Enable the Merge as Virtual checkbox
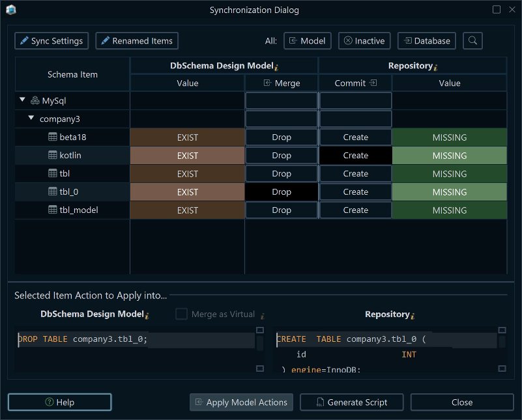This screenshot has height=420, width=522. [x=182, y=315]
